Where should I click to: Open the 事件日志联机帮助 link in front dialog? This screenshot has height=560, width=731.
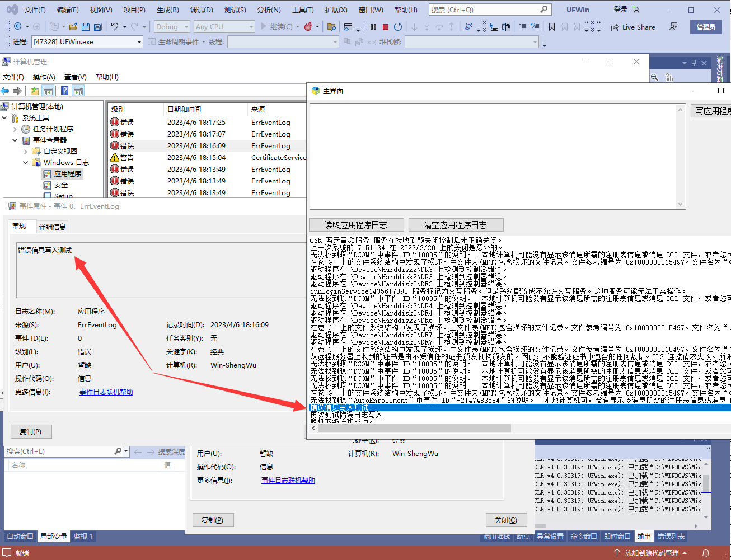click(x=106, y=392)
